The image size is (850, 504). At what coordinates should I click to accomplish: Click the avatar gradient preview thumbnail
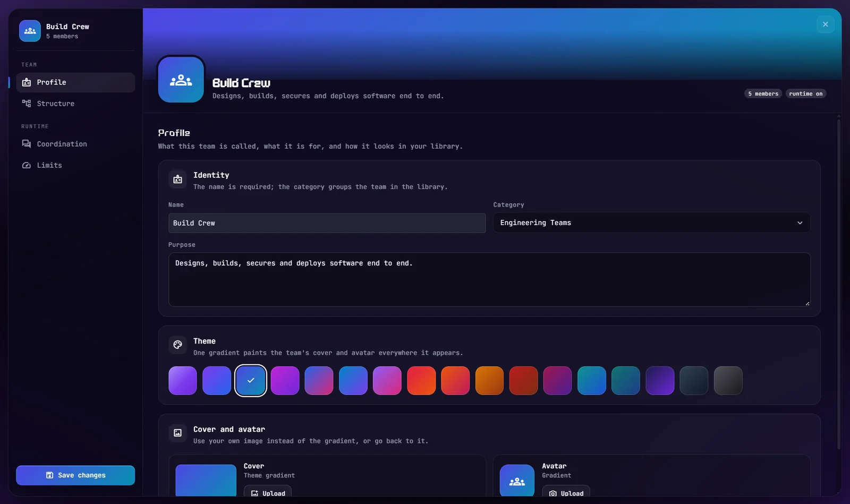point(517,481)
